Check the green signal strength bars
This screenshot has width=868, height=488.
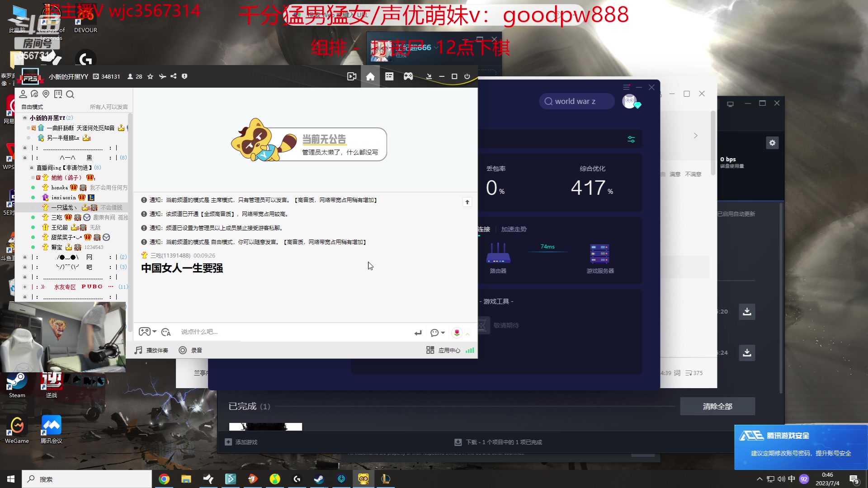point(470,350)
